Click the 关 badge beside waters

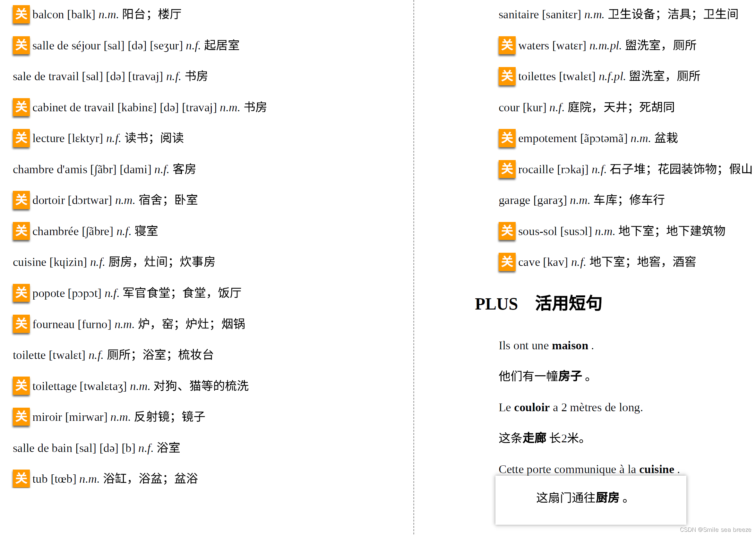pyautogui.click(x=507, y=45)
